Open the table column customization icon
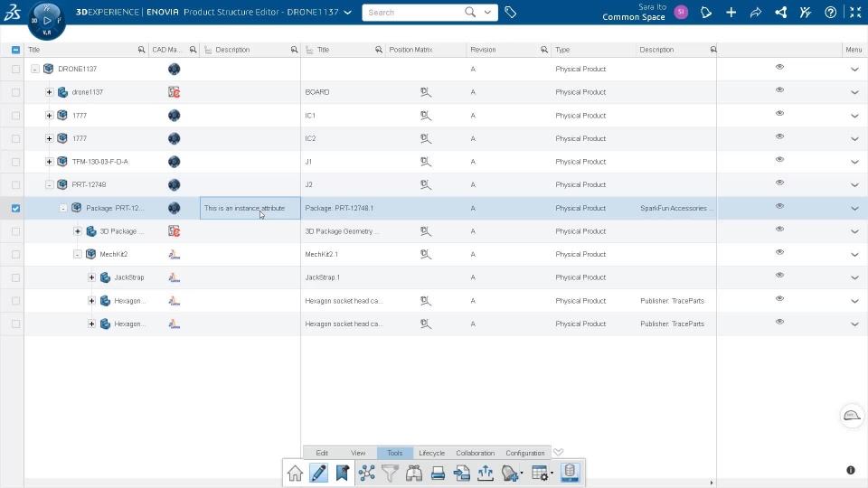 click(541, 473)
